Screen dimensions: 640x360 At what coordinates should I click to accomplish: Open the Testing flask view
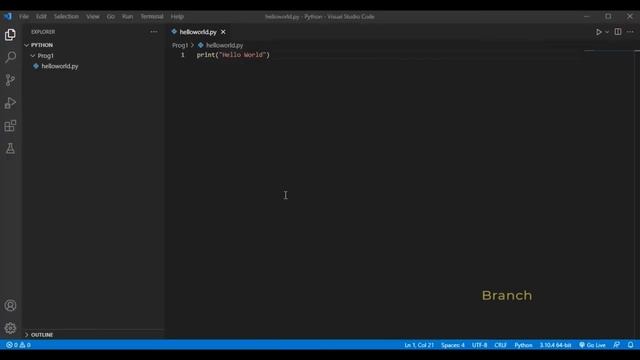(x=10, y=149)
